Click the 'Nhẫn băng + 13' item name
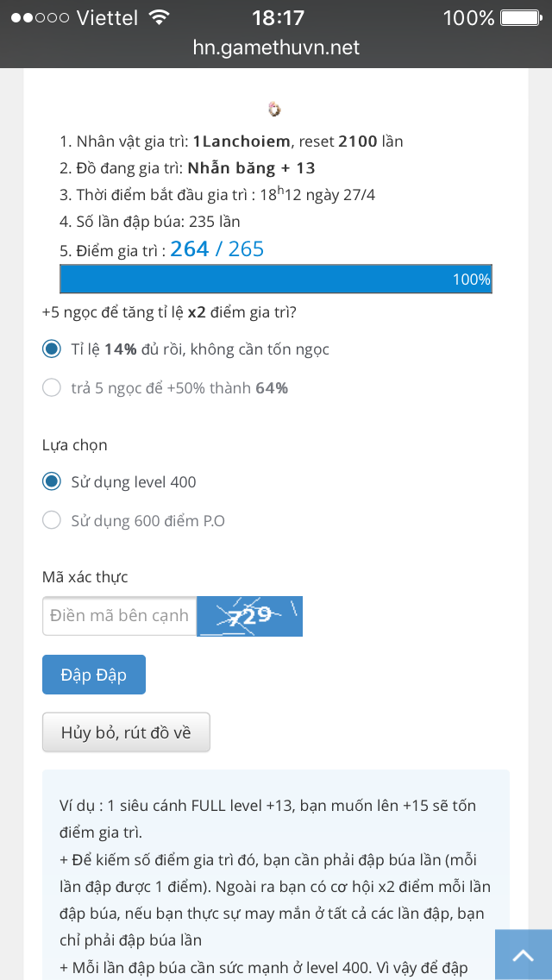 (x=251, y=168)
